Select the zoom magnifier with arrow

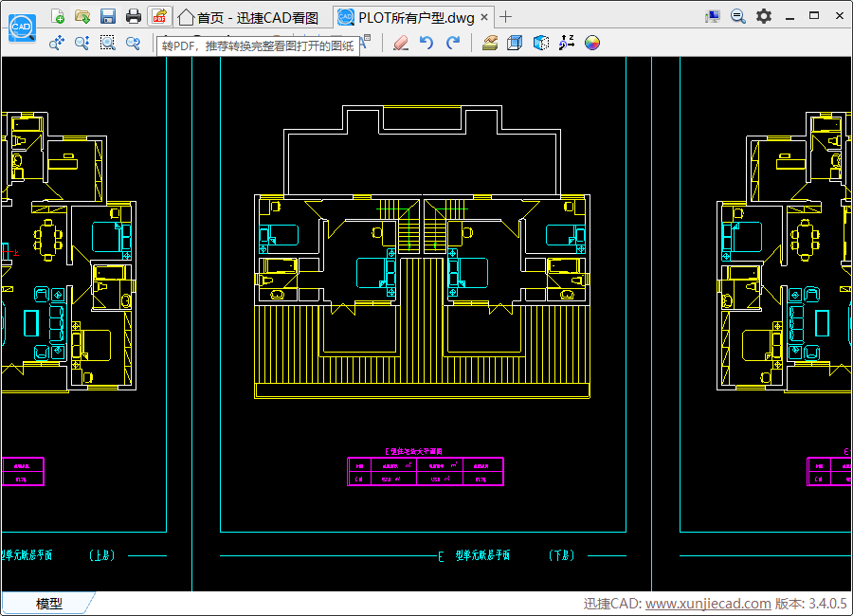coord(82,43)
